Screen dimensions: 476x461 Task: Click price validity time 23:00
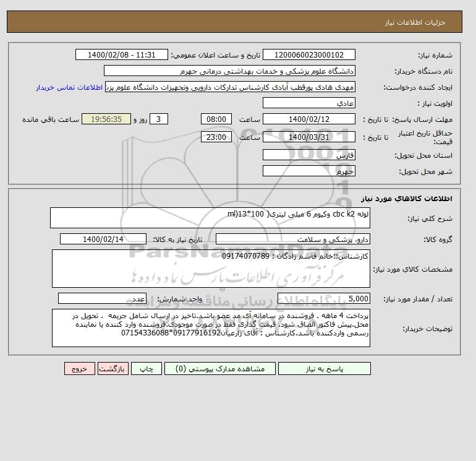click(x=216, y=137)
